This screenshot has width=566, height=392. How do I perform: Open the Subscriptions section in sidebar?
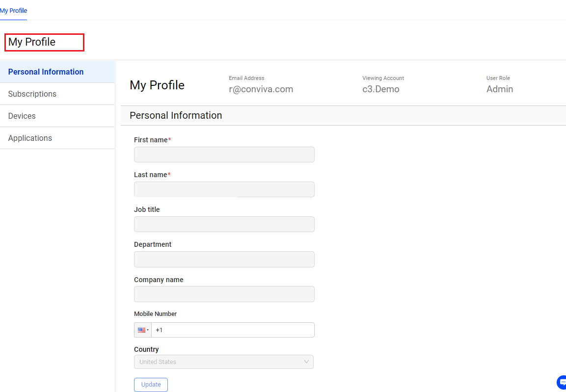32,94
